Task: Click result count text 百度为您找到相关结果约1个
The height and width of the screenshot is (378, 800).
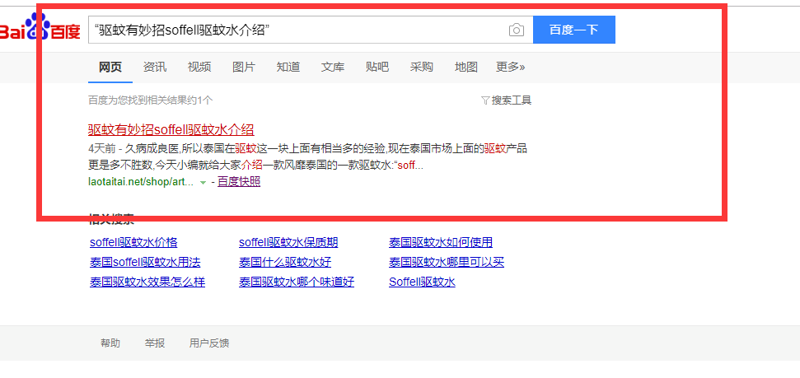Action: [151, 100]
